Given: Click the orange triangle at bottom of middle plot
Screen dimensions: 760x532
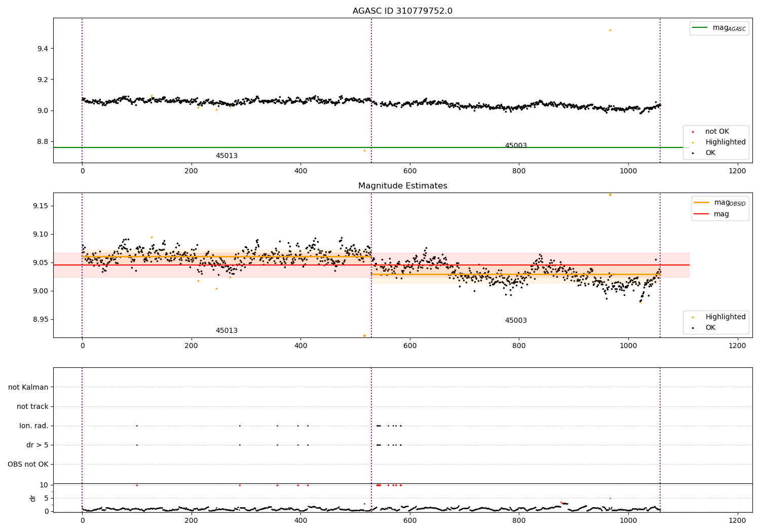Looking at the screenshot, I should (x=364, y=336).
